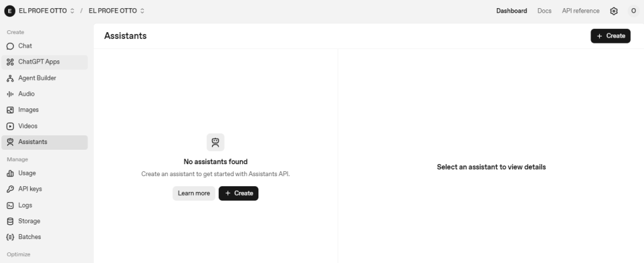
Task: Click the Logs terminal icon
Action: pyautogui.click(x=10, y=205)
